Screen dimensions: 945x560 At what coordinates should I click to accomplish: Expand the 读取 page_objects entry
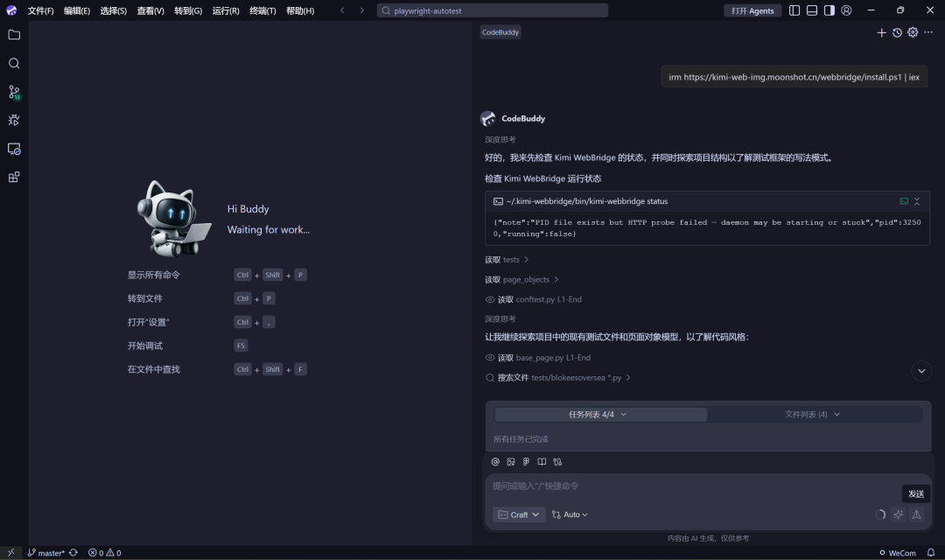click(521, 280)
